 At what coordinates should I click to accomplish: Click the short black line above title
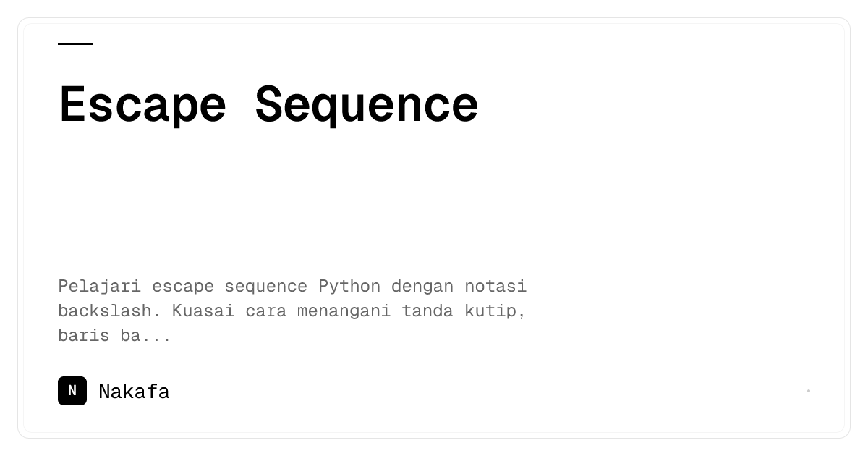75,44
